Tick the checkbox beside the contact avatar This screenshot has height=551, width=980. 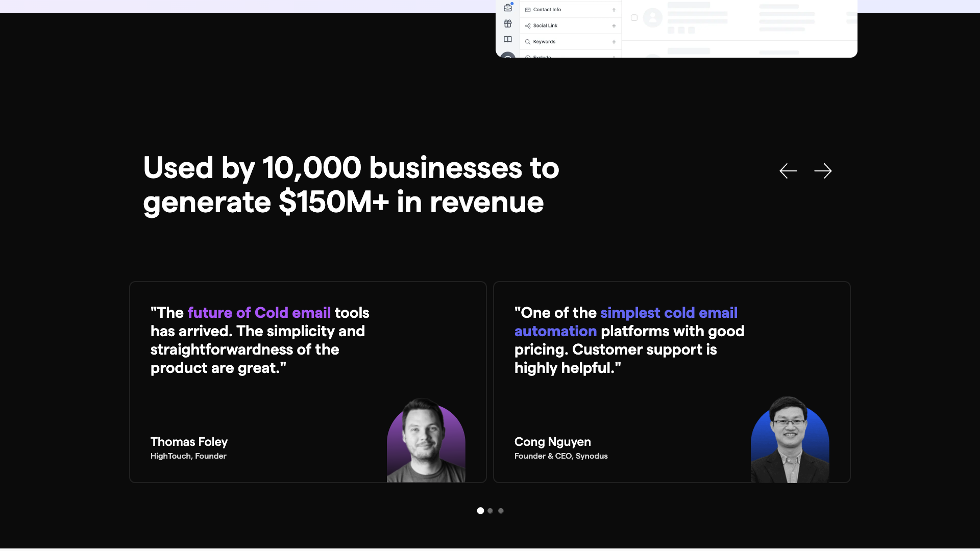click(x=634, y=17)
